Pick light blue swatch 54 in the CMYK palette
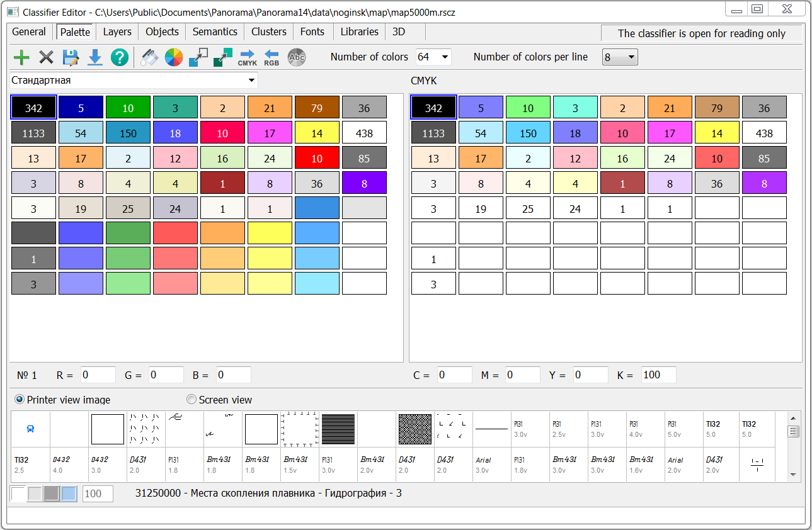The image size is (812, 530). [x=481, y=133]
